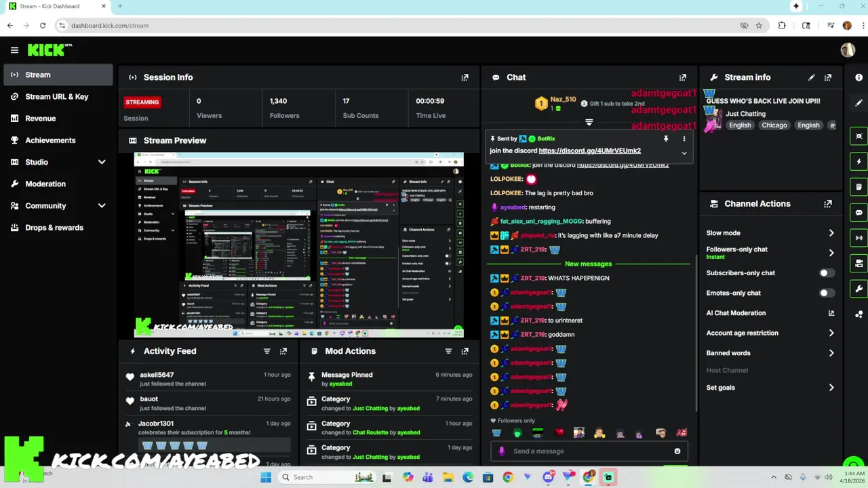Click the Stream Preview thumbnail
This screenshot has height=488, width=868.
point(298,245)
